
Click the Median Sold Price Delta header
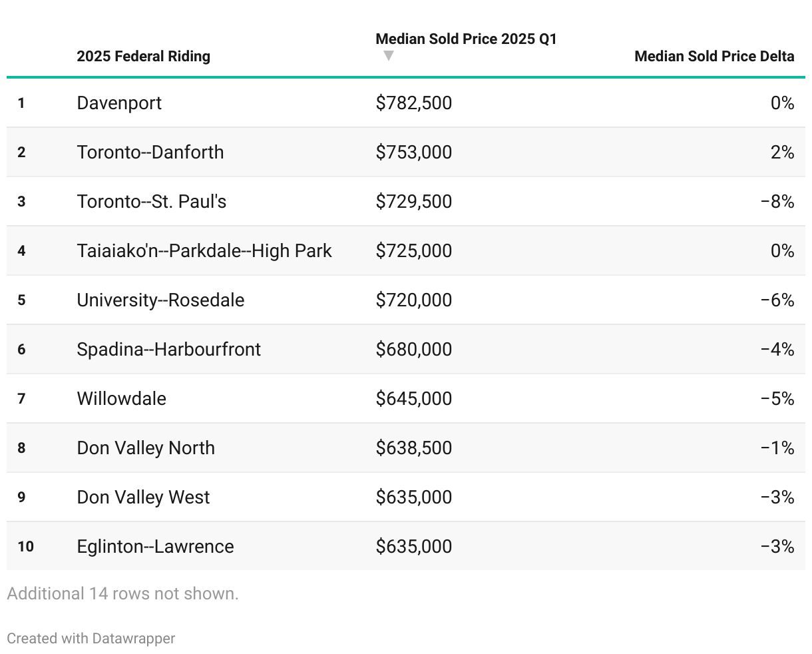coord(713,56)
